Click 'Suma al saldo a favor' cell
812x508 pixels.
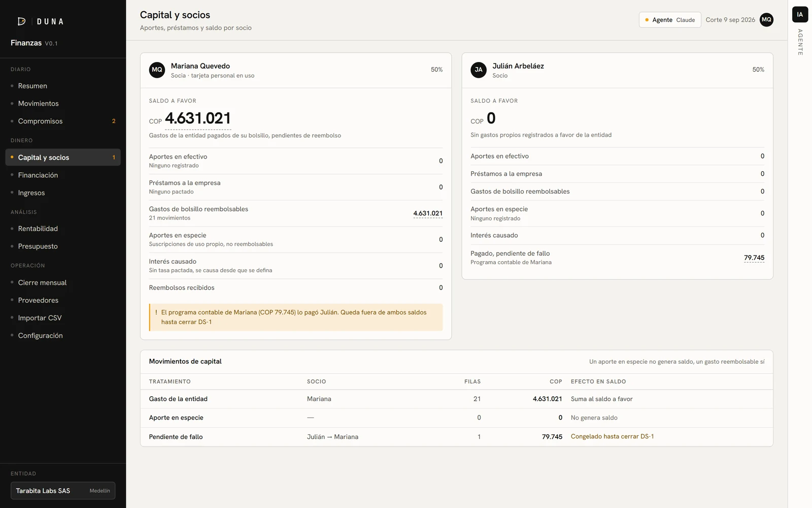[x=601, y=399]
